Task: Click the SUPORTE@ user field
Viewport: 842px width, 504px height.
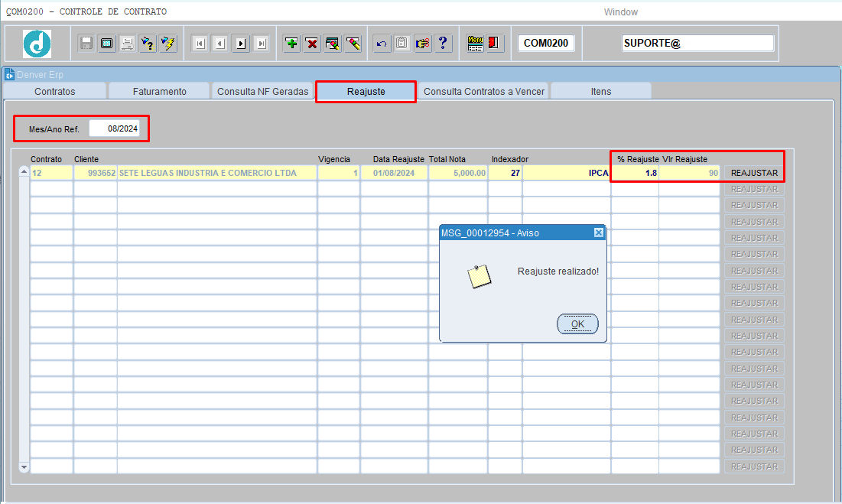Action: (697, 43)
